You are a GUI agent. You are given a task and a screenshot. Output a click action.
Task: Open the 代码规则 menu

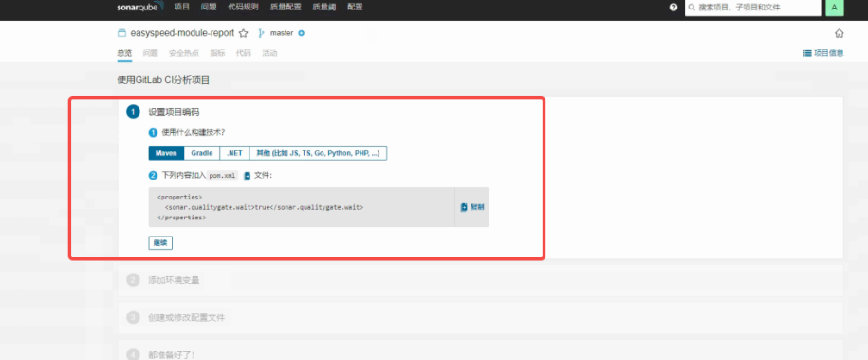(243, 8)
